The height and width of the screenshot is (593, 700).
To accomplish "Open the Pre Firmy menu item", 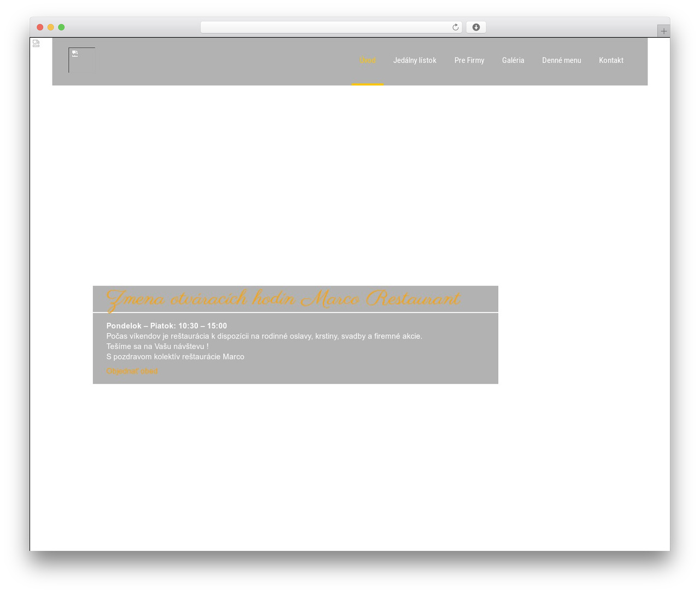I will coord(469,60).
